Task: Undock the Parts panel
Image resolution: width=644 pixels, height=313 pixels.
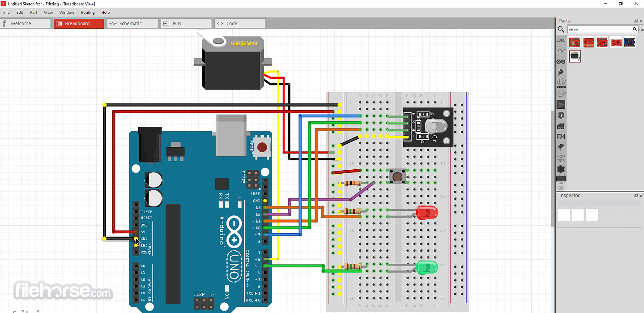Action: 636,21
